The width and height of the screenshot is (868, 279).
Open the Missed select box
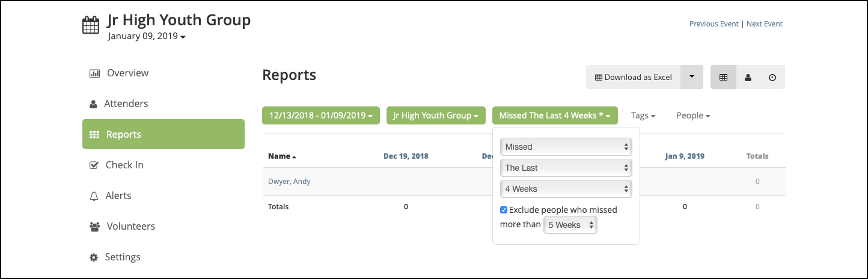(566, 147)
